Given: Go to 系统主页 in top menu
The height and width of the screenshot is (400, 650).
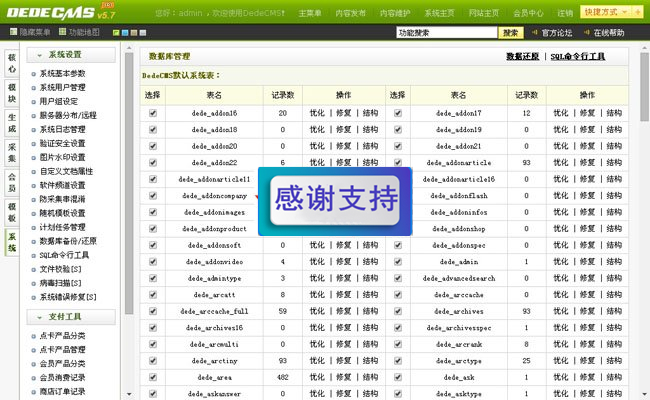Looking at the screenshot, I should coord(439,13).
